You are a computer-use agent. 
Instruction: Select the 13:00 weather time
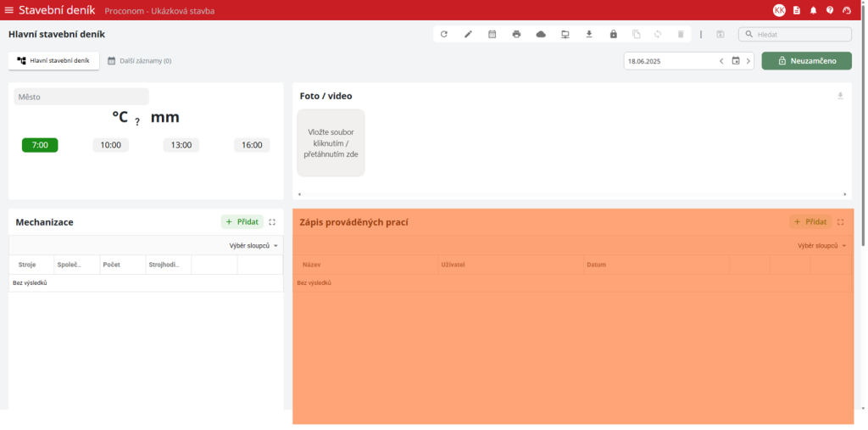(x=181, y=145)
